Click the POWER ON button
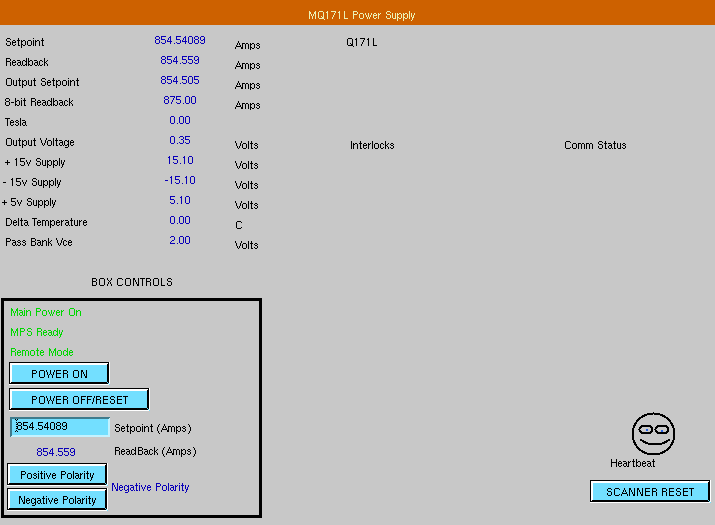 pyautogui.click(x=59, y=374)
